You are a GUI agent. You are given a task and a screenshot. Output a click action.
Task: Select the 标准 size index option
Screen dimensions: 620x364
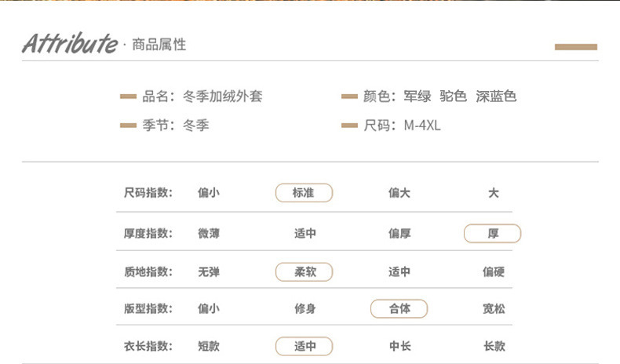(x=304, y=193)
